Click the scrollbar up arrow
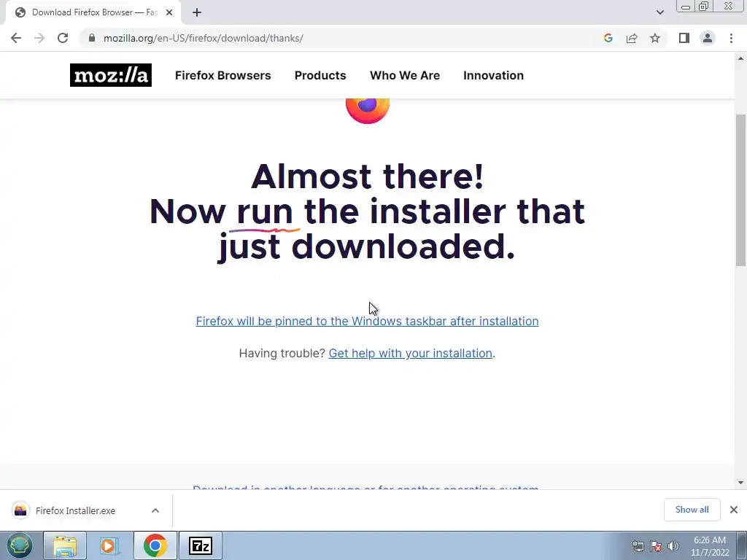 click(741, 58)
